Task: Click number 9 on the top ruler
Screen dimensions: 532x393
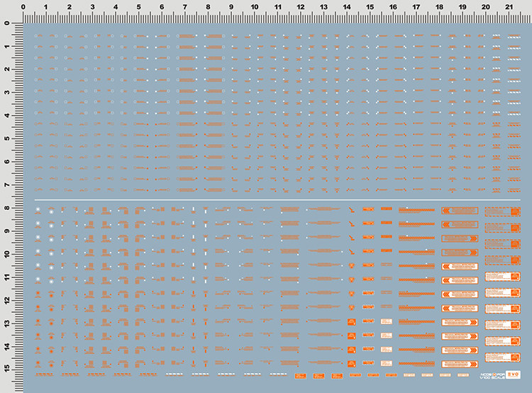Action: pos(231,7)
